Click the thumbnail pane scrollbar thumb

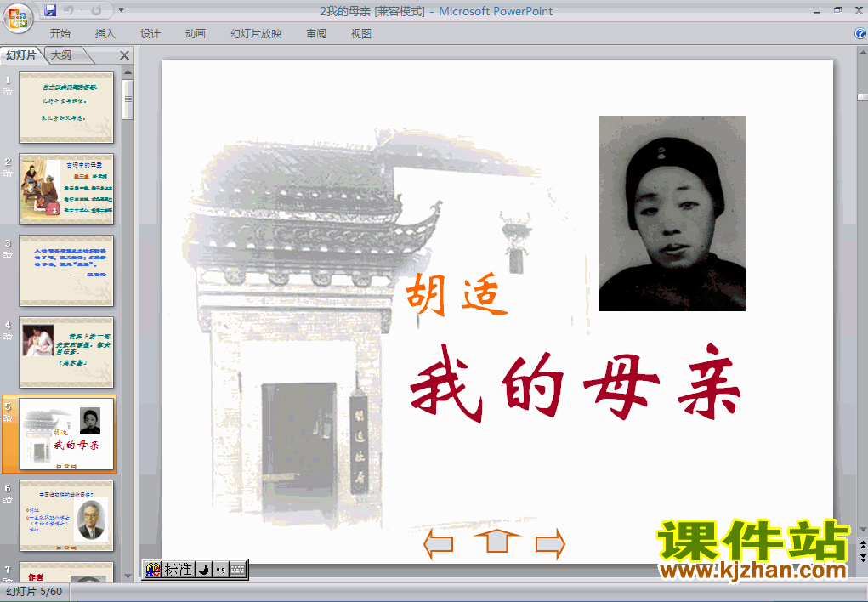pyautogui.click(x=128, y=99)
